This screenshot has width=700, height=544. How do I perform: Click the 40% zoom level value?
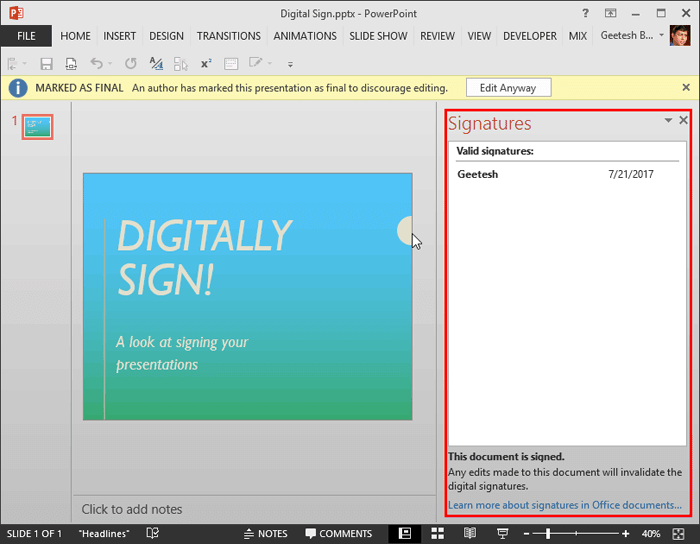click(x=651, y=533)
